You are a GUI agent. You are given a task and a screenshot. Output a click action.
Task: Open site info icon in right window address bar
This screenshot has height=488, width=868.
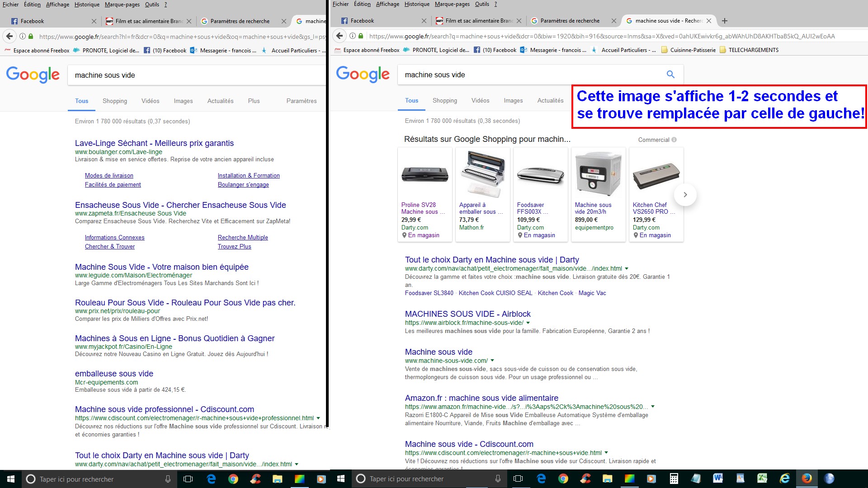[x=352, y=36]
